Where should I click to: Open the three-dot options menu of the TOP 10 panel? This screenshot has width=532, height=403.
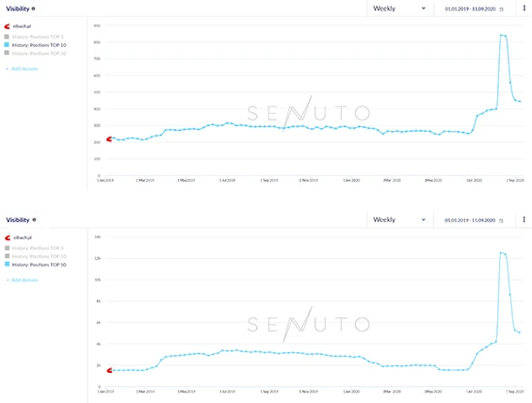pyautogui.click(x=524, y=8)
